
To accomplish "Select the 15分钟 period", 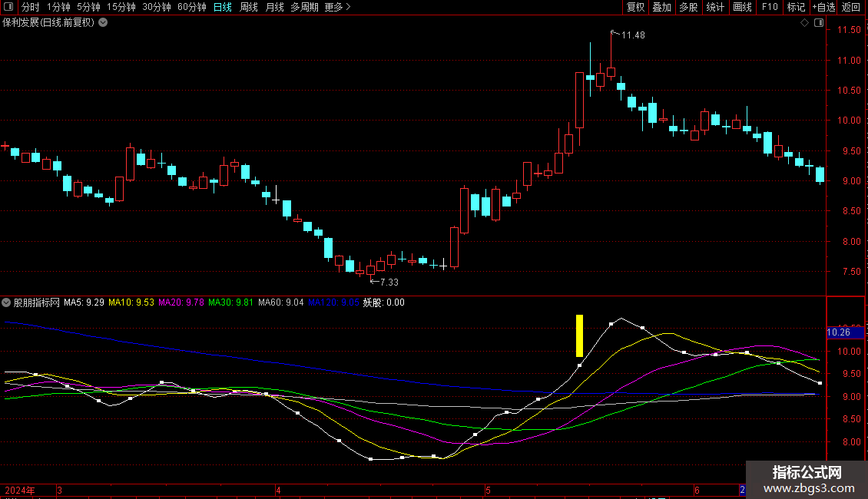I will point(121,7).
